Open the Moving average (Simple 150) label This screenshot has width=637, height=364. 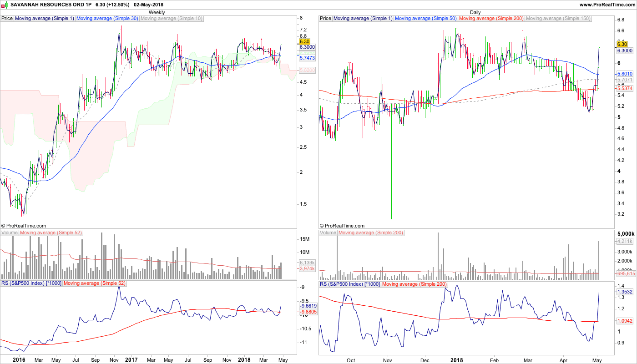pos(558,19)
